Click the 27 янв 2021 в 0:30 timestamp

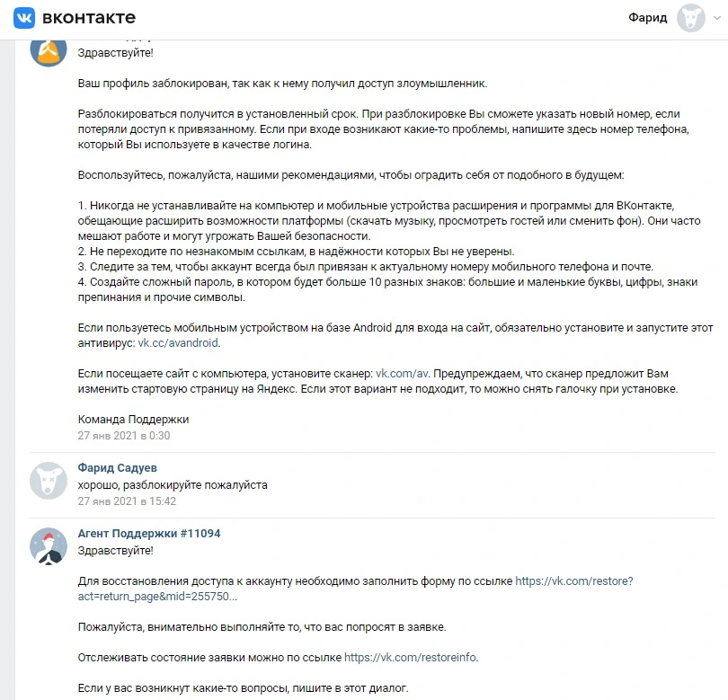[124, 436]
